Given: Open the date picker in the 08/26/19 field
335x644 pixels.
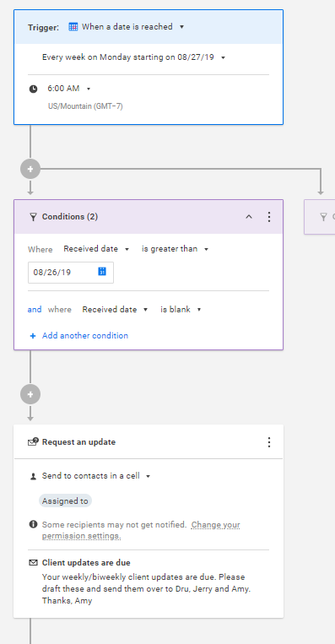Looking at the screenshot, I should 102,272.
